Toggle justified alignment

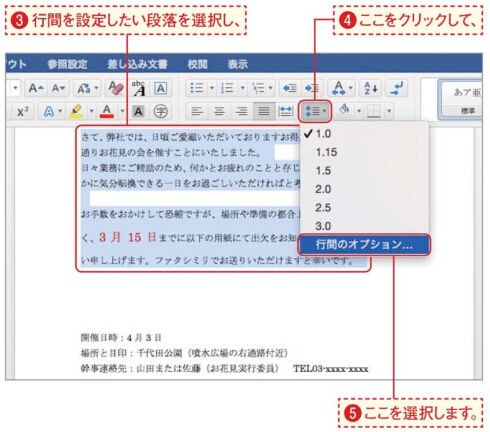click(x=264, y=111)
